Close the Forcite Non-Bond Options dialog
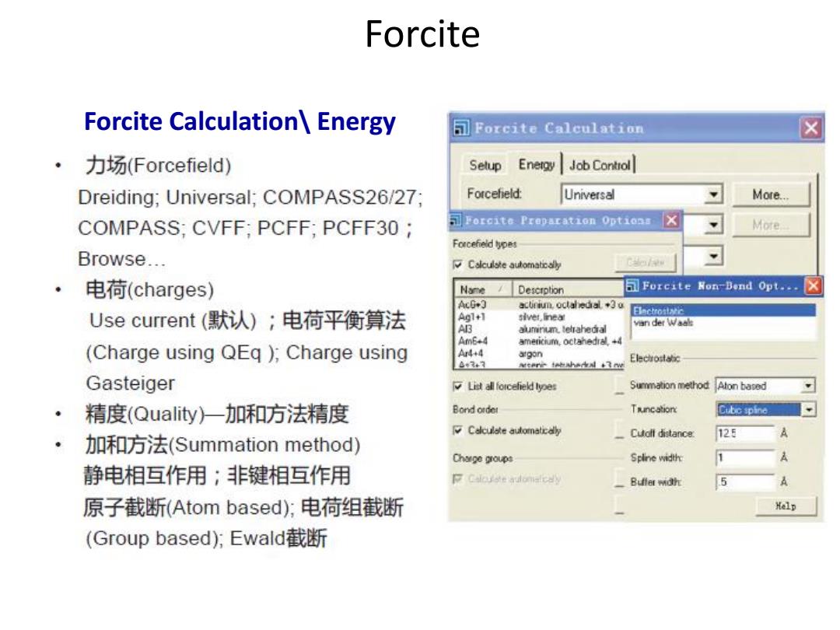The height and width of the screenshot is (630, 840). click(x=814, y=286)
